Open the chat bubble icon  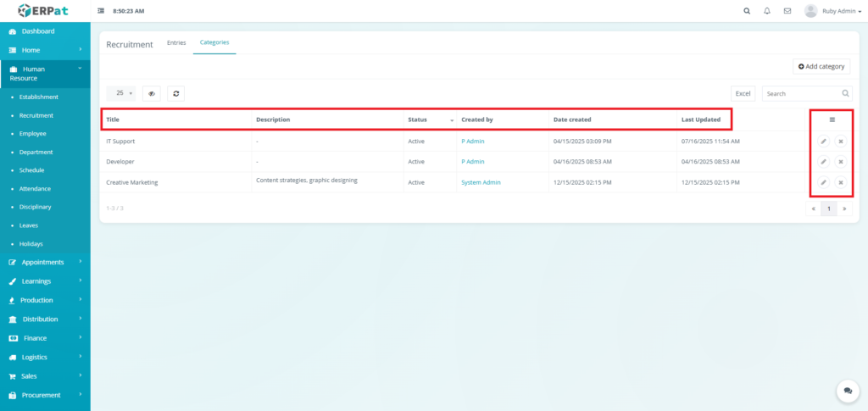(x=847, y=390)
